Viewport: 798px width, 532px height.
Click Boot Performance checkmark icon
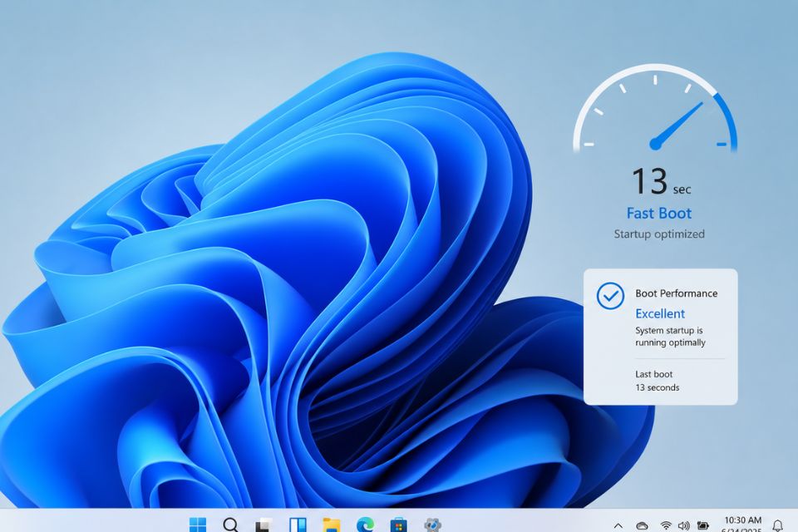tap(610, 296)
